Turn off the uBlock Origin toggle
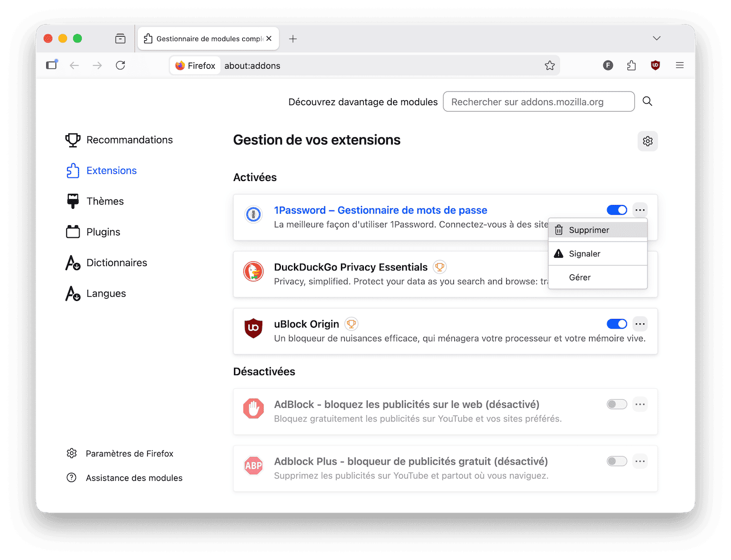The width and height of the screenshot is (731, 560). pyautogui.click(x=616, y=323)
